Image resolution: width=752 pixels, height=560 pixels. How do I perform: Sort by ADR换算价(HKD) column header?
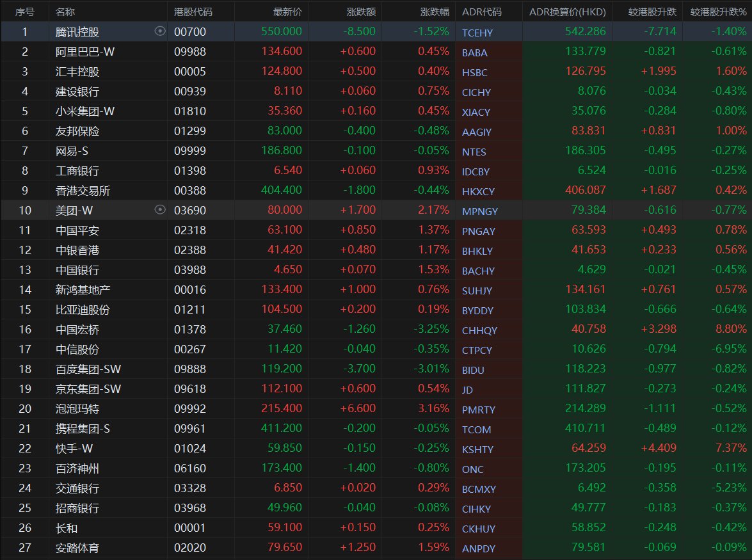(567, 12)
